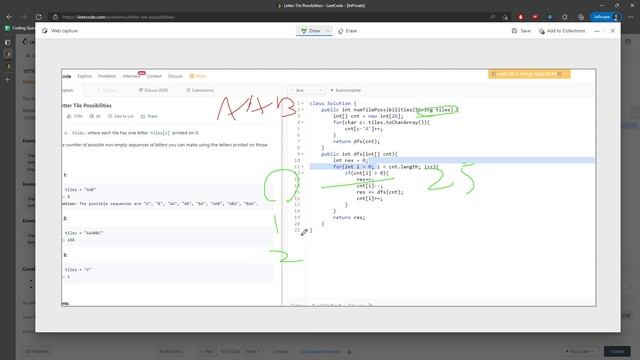View site information lock icon
Screen dimensions: 640x360
[56, 17]
